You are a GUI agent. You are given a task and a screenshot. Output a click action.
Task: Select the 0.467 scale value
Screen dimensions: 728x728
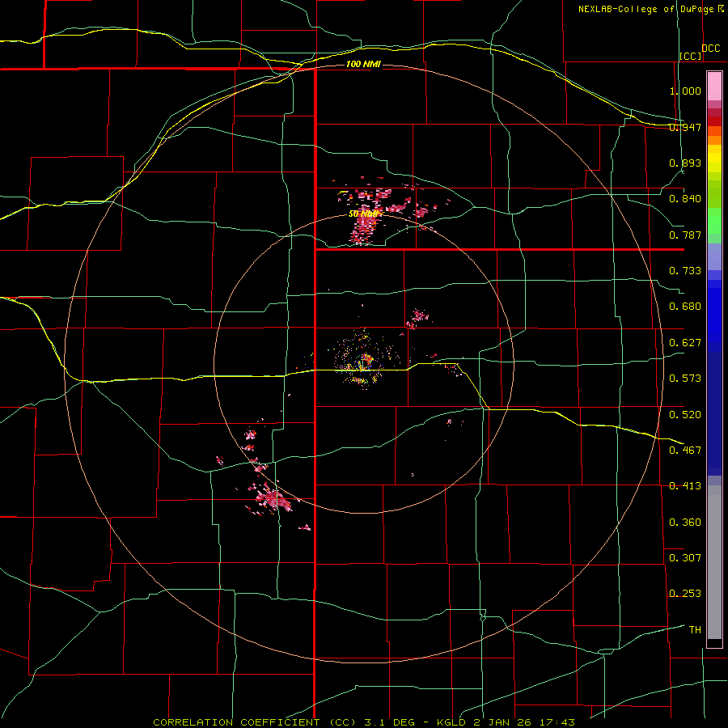685,450
